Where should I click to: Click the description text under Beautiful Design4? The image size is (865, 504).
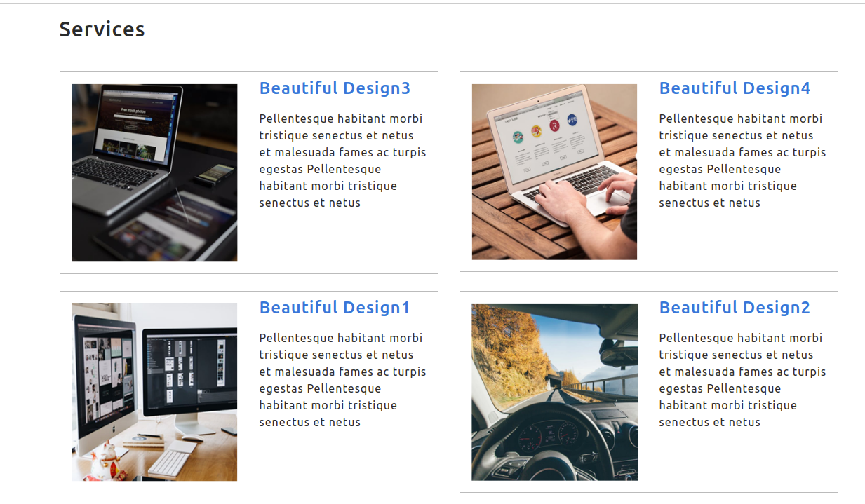742,161
